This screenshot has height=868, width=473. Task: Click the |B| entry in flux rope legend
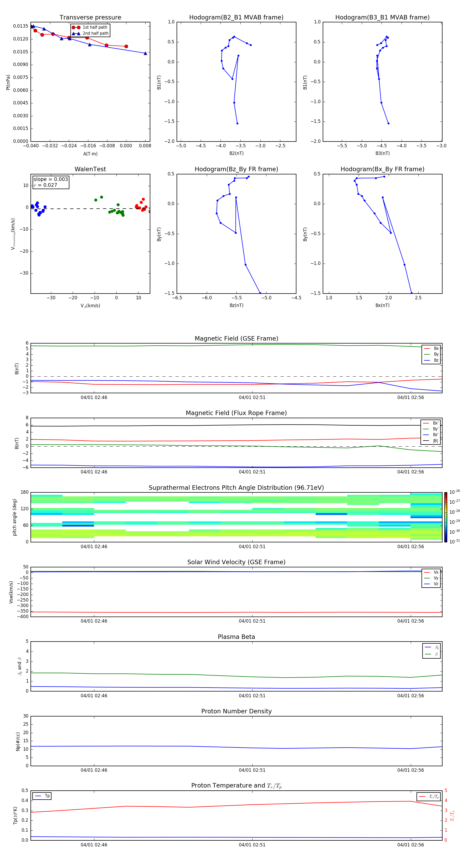point(431,441)
